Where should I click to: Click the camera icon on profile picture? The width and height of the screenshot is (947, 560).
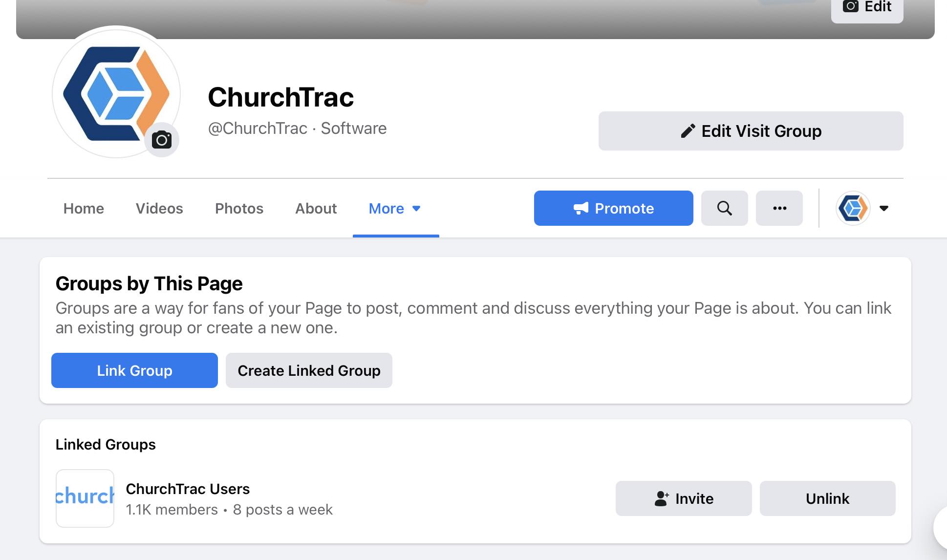(162, 140)
